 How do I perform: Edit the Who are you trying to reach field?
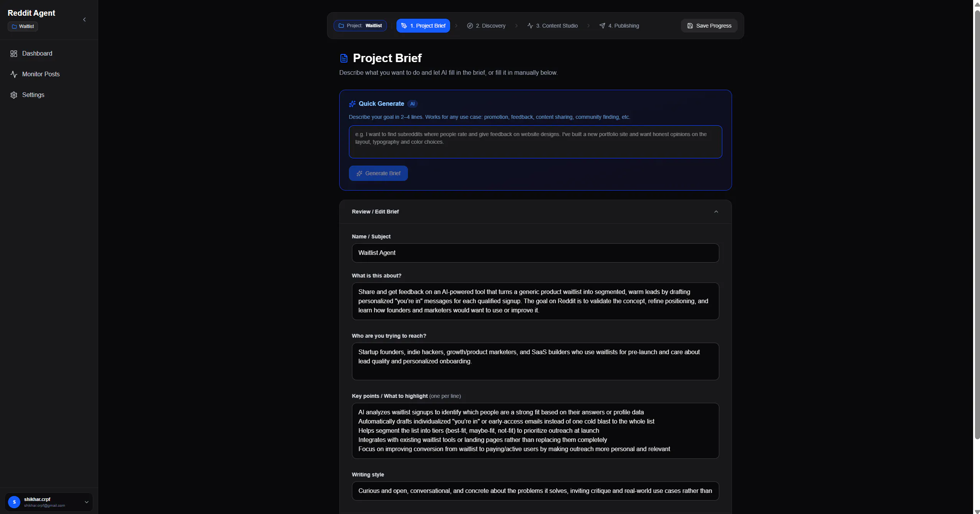point(535,361)
